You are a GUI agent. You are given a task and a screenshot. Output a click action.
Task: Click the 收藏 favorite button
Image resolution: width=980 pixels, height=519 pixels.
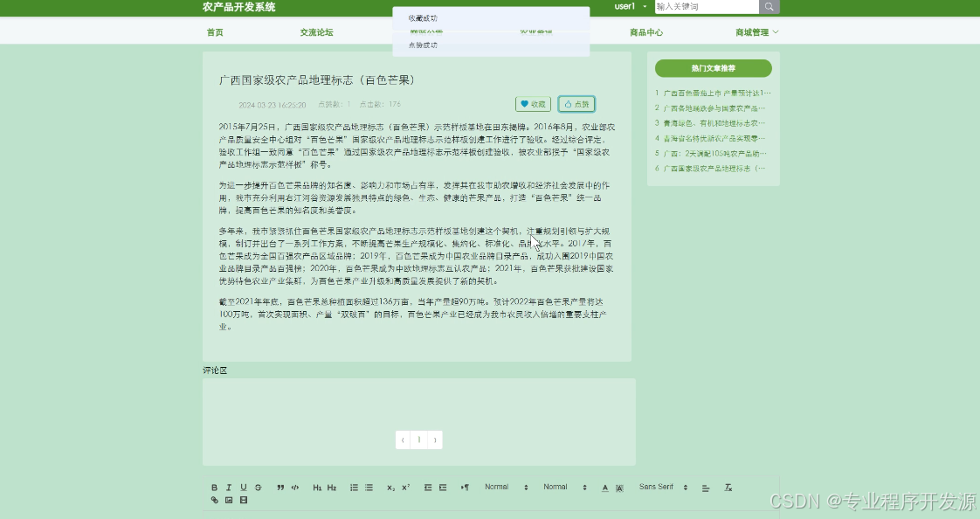click(533, 105)
